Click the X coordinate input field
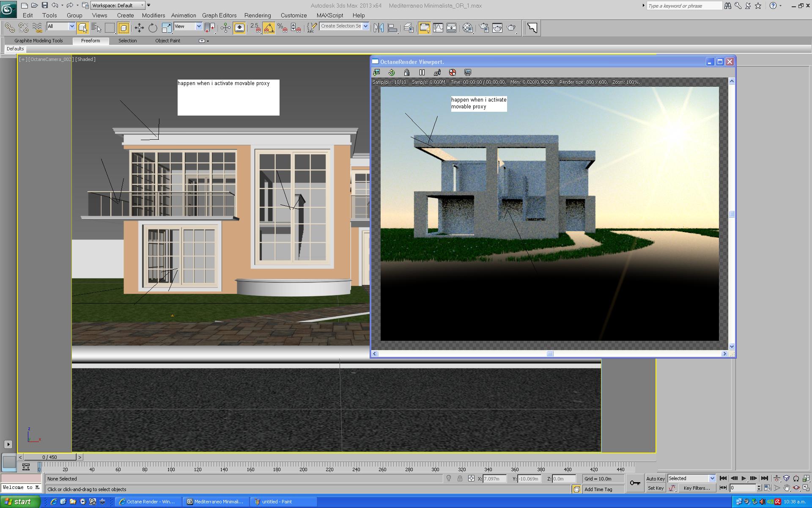This screenshot has height=508, width=812. (x=494, y=479)
